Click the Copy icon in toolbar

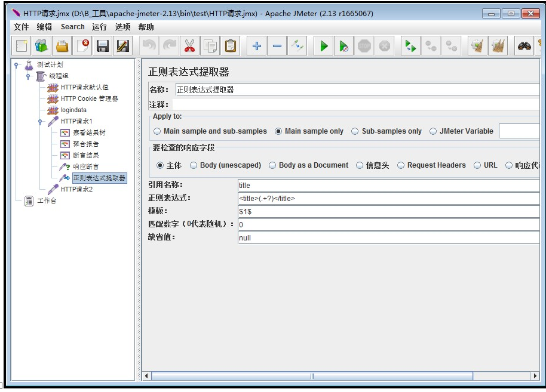(210, 46)
